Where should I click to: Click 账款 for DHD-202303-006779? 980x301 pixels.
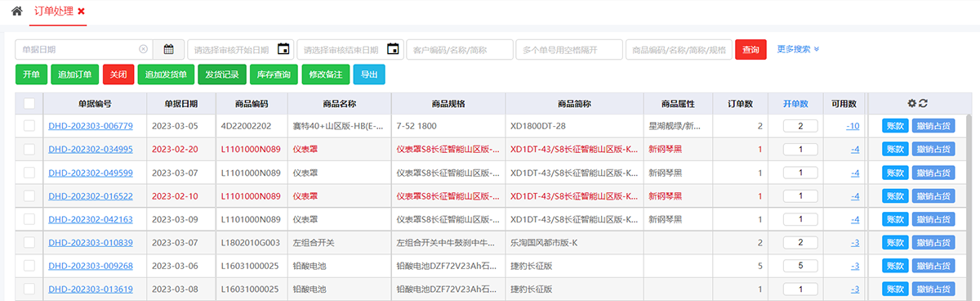[895, 126]
